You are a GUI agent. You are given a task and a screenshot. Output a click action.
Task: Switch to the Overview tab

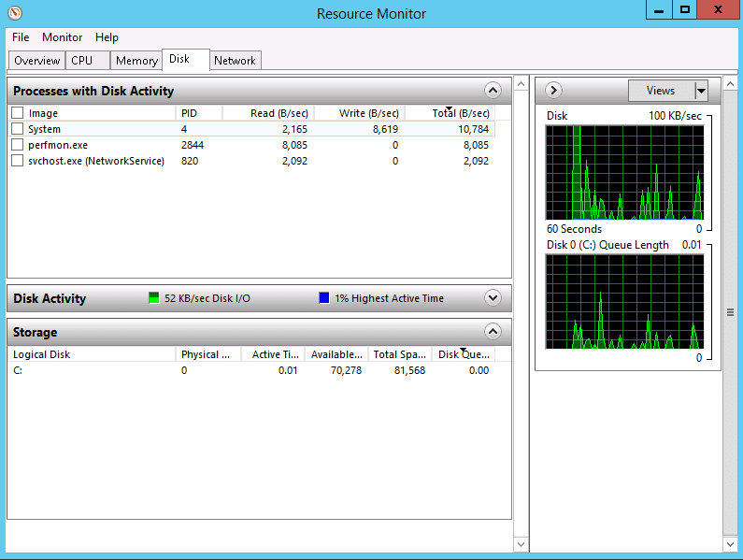pos(37,61)
